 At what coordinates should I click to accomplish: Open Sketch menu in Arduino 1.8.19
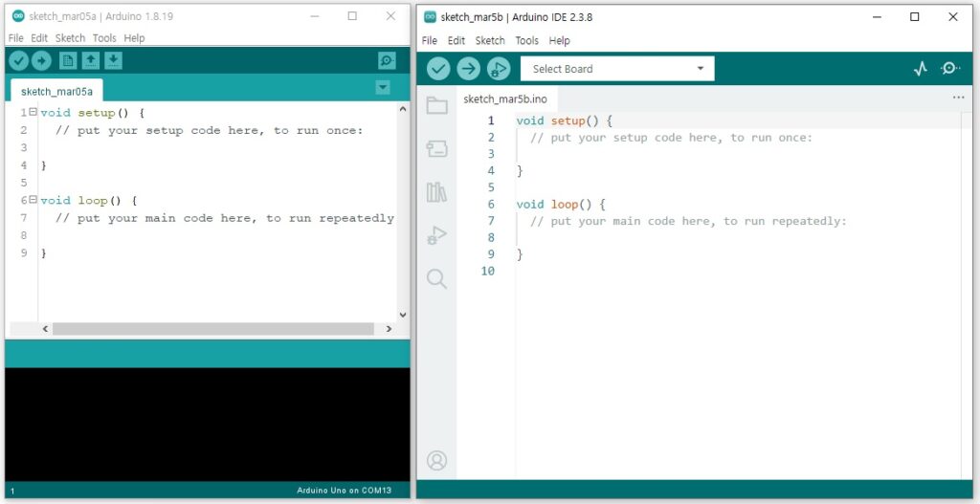coord(70,38)
